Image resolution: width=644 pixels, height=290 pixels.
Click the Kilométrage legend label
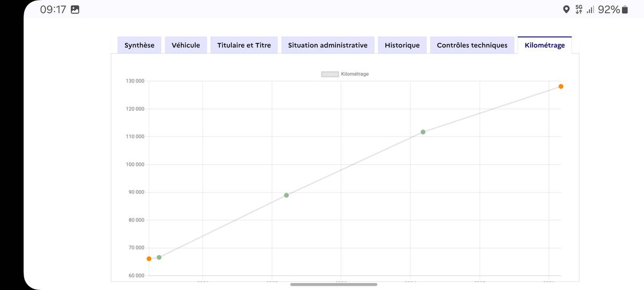pos(355,74)
